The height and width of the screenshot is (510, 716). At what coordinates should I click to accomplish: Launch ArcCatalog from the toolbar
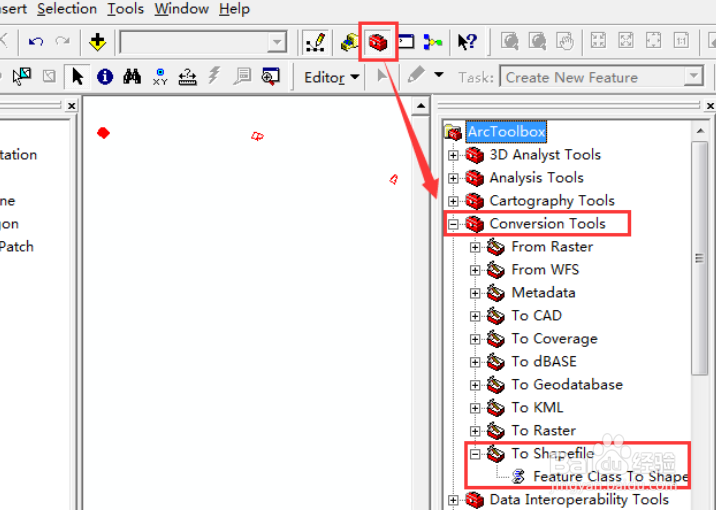pos(349,42)
